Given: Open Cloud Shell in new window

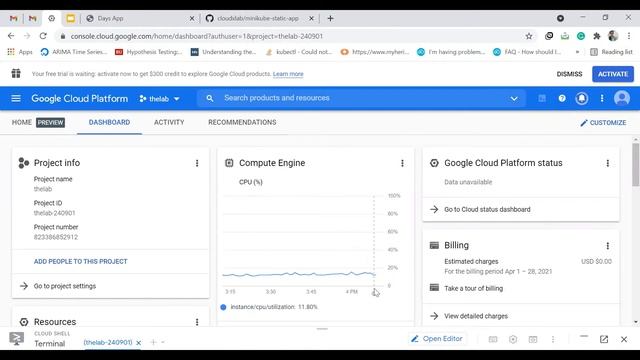Looking at the screenshot, I should [x=604, y=339].
